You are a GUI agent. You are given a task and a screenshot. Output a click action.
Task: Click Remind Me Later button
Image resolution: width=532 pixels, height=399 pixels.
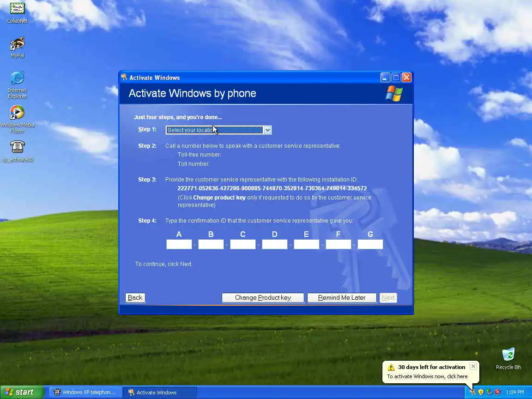pos(342,298)
